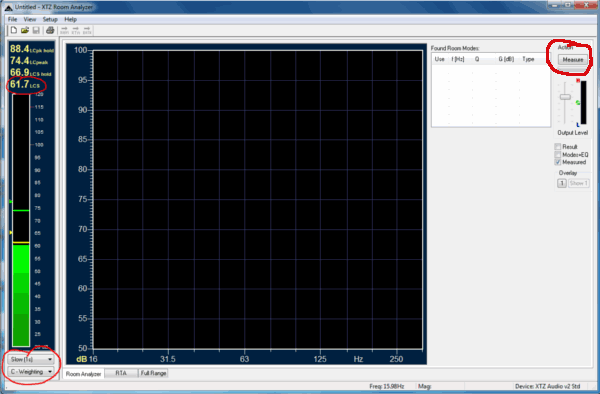Click the Measure button
Screen dimensions: 600x394
573,60
